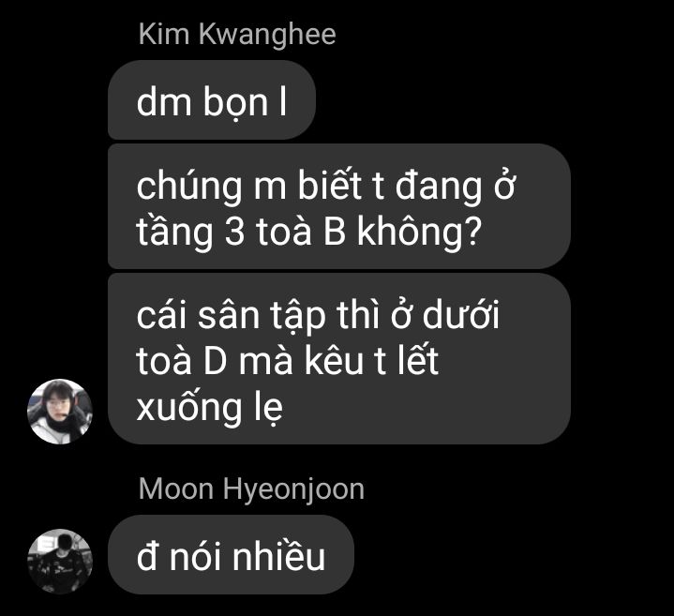This screenshot has height=616, width=674.
Task: Tap the sender name Moon Hyeonjoon
Action: [251, 488]
